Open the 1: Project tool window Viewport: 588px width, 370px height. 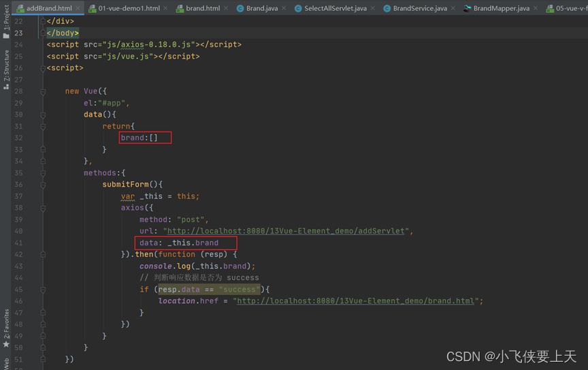tap(6, 17)
